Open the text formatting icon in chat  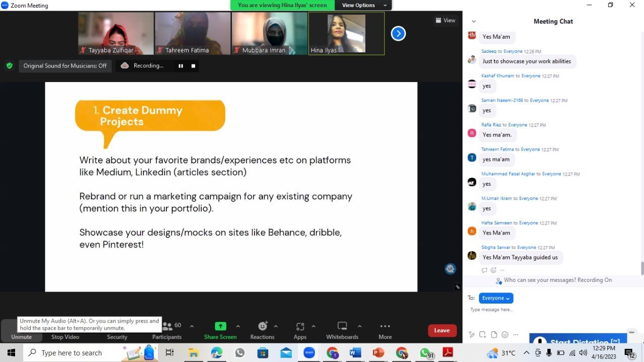[471, 335]
